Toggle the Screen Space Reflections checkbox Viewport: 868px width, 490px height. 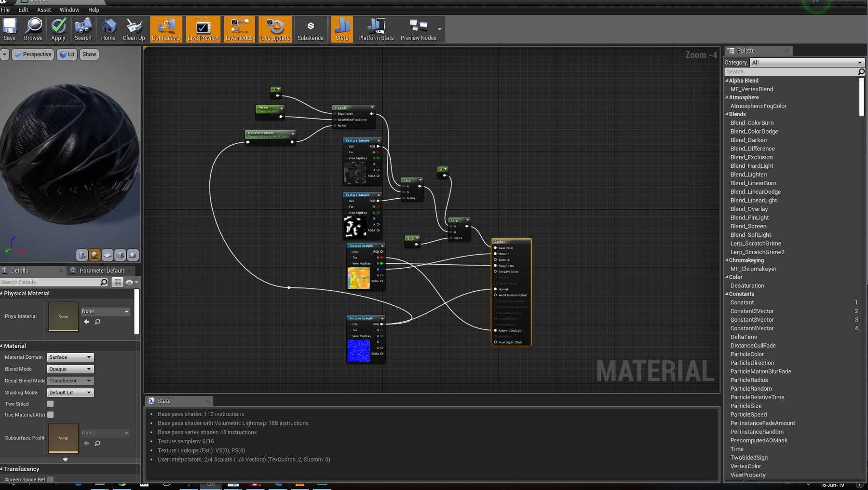[x=51, y=479]
